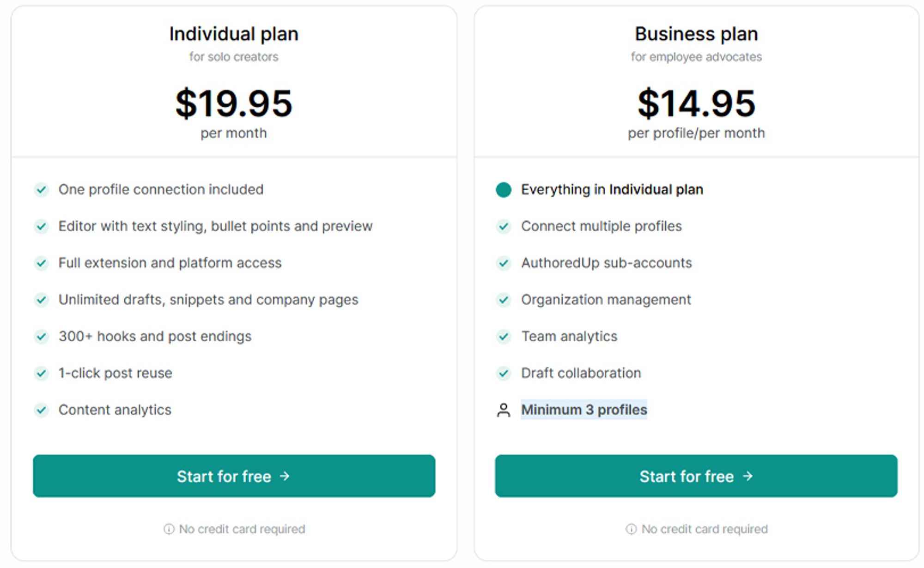Click the $14.95 per profile price

click(x=696, y=103)
